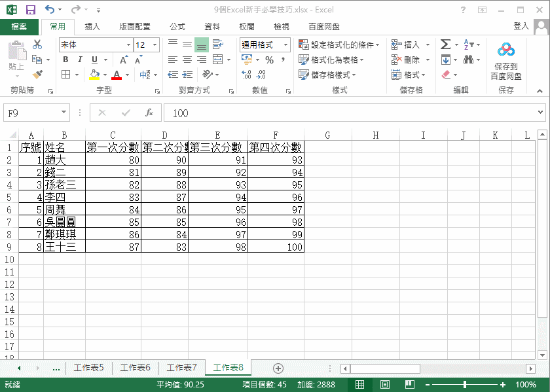Open the font size dropdown
This screenshot has width=550, height=392.
[x=155, y=45]
